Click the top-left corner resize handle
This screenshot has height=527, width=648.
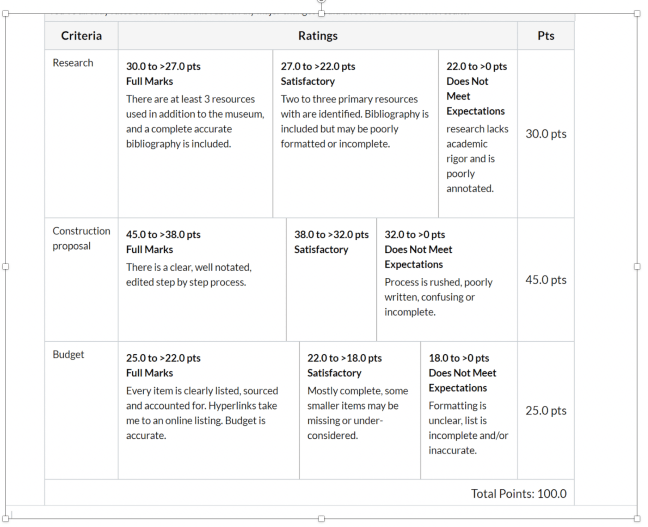(x=6, y=14)
